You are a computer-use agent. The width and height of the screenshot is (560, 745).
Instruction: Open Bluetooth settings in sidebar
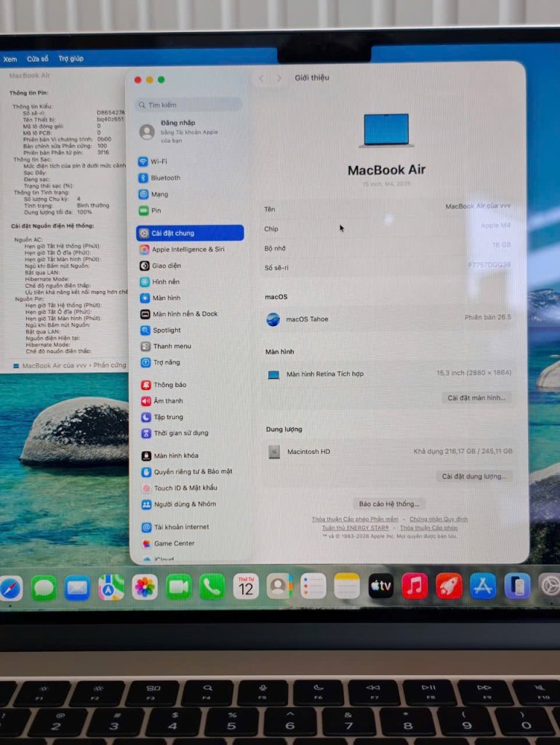[x=159, y=178]
